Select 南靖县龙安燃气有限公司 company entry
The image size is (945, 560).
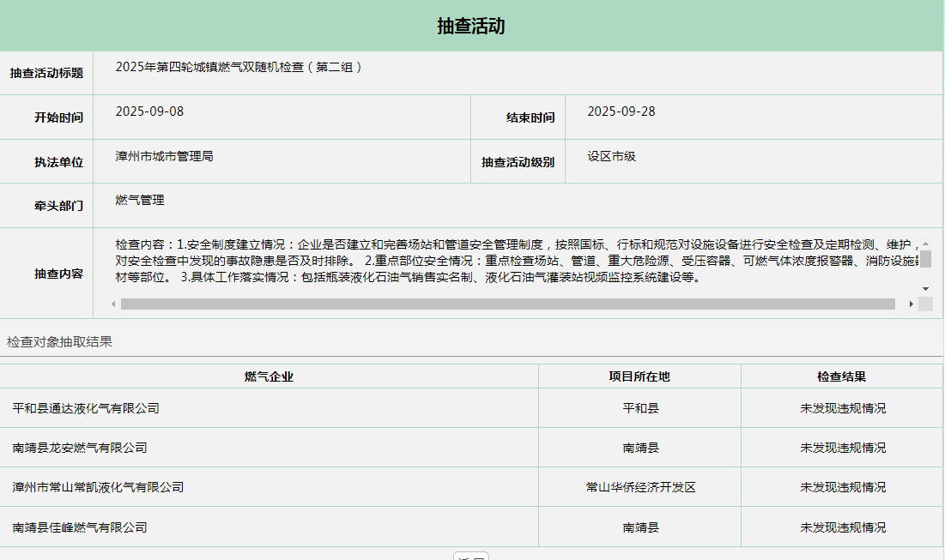pos(80,448)
